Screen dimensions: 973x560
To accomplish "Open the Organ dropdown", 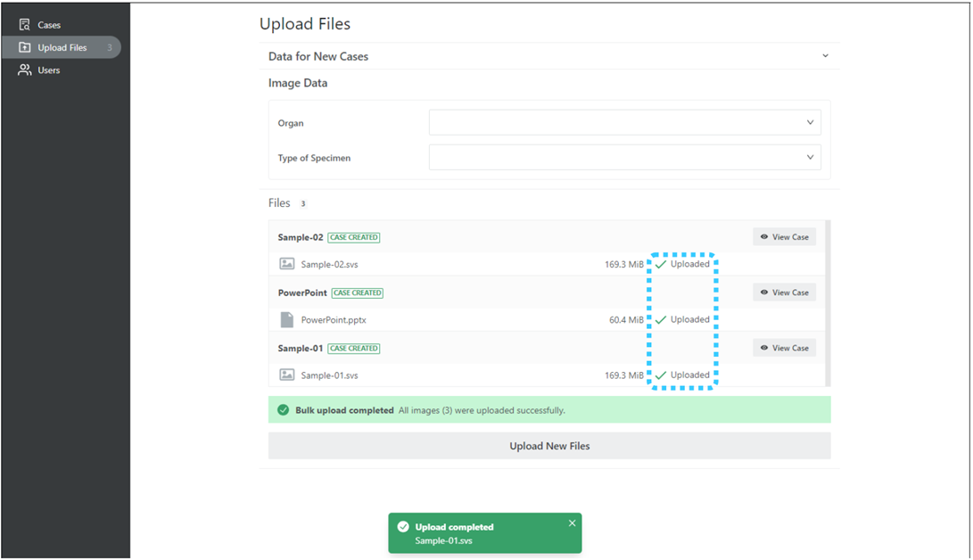I will coord(625,122).
